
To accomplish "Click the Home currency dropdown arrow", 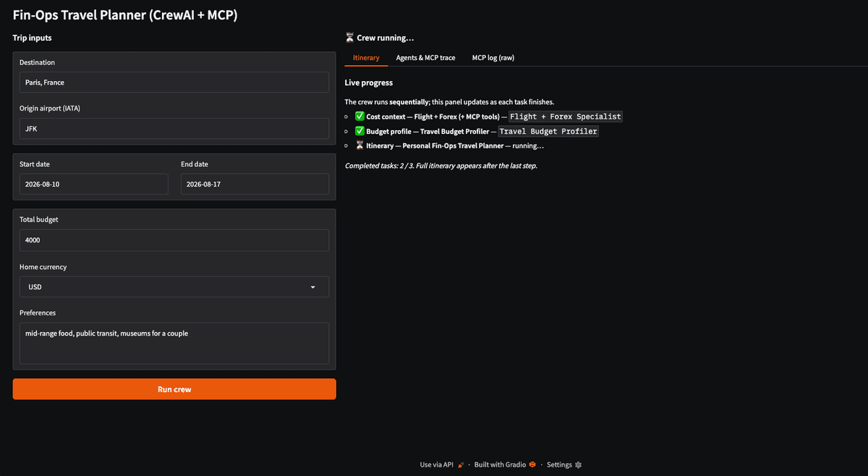I will 313,287.
